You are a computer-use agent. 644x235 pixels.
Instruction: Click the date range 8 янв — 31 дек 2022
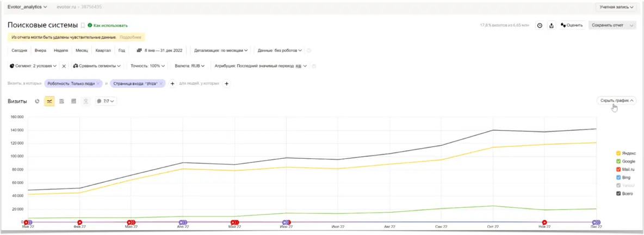(x=160, y=50)
